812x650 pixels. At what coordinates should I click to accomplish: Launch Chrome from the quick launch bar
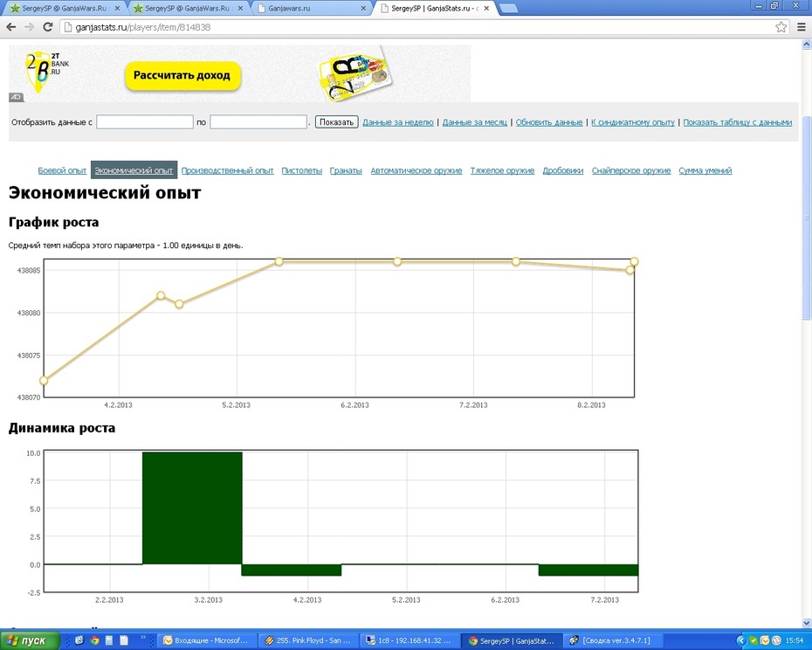[94, 640]
